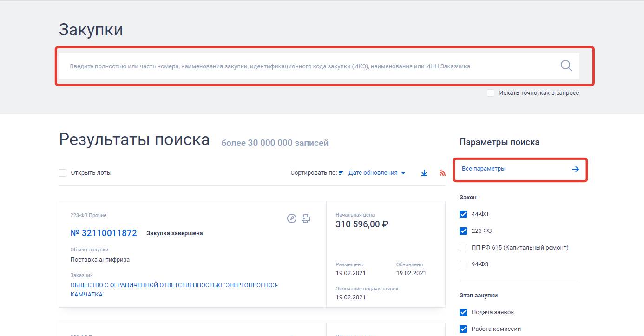Viewport: 644px width, 336px height.
Task: Click the printer icon for purchase 32110011872
Action: 306,218
